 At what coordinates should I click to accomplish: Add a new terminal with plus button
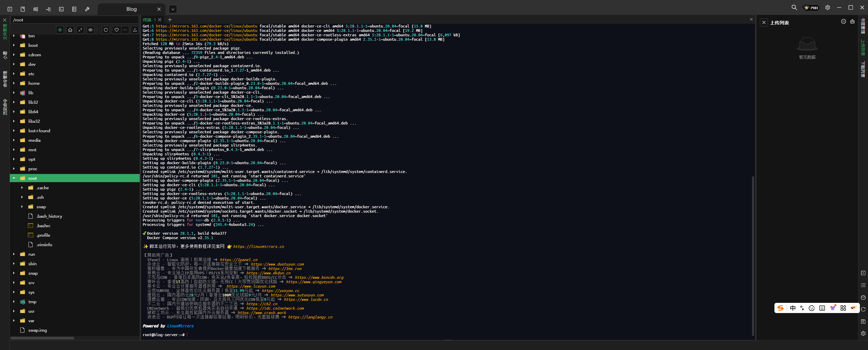[170, 20]
